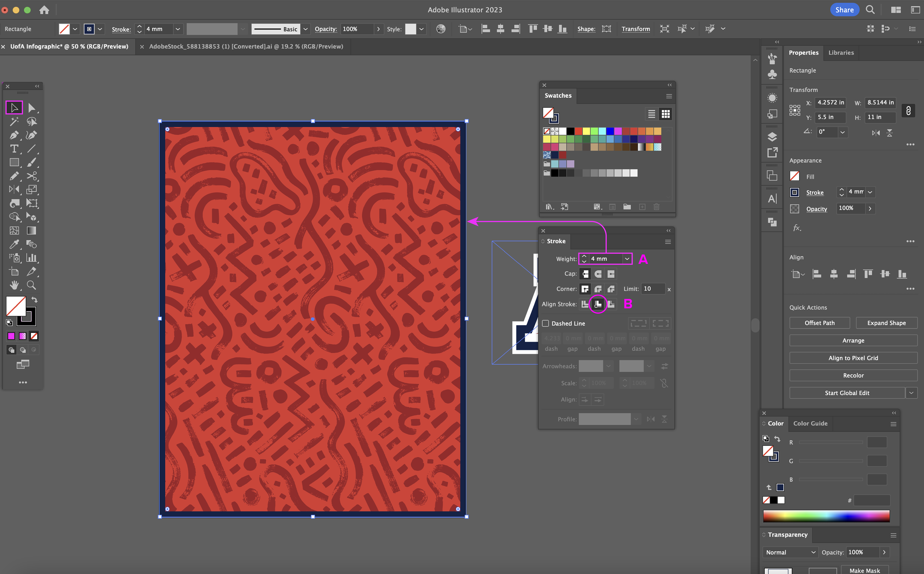The width and height of the screenshot is (924, 574).
Task: Switch to the Libraries tab
Action: tap(841, 53)
